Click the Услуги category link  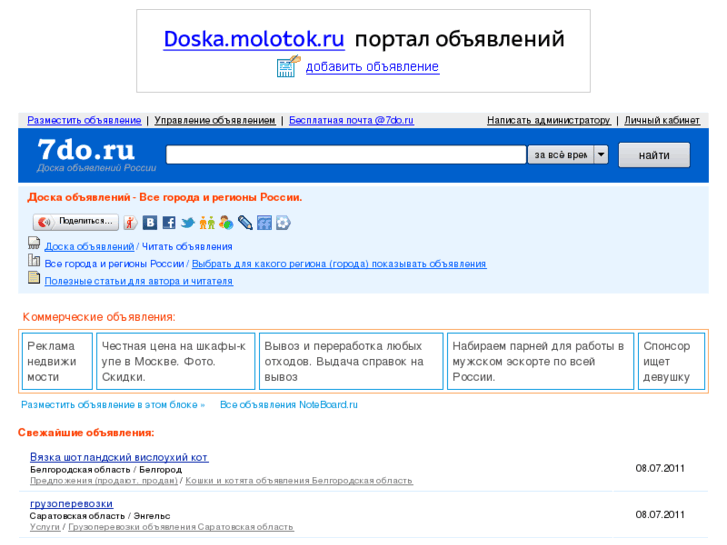click(x=45, y=527)
